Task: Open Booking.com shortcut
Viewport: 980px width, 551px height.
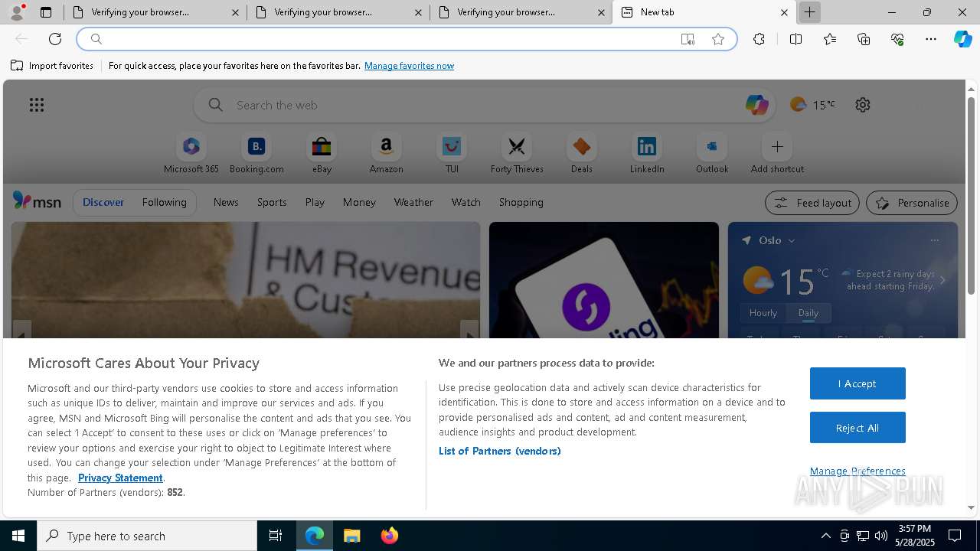Action: point(256,154)
